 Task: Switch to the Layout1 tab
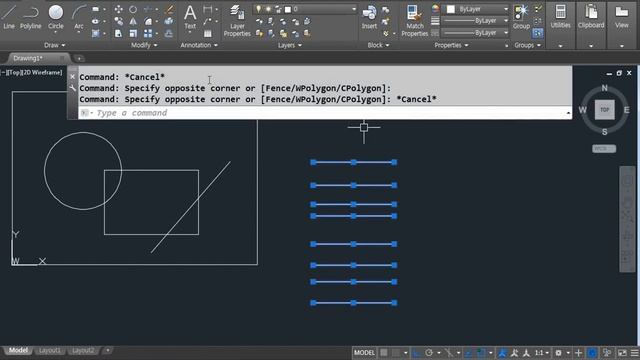[49, 351]
